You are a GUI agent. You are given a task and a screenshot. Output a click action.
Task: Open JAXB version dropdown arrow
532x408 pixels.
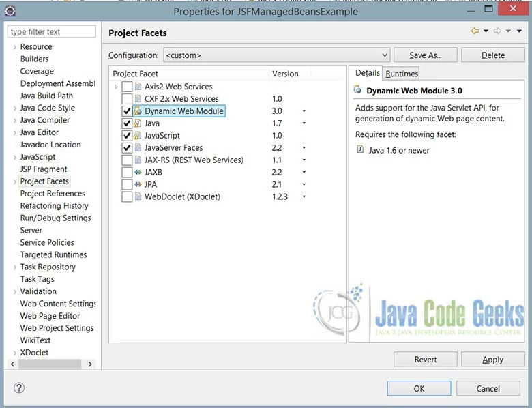tap(304, 172)
